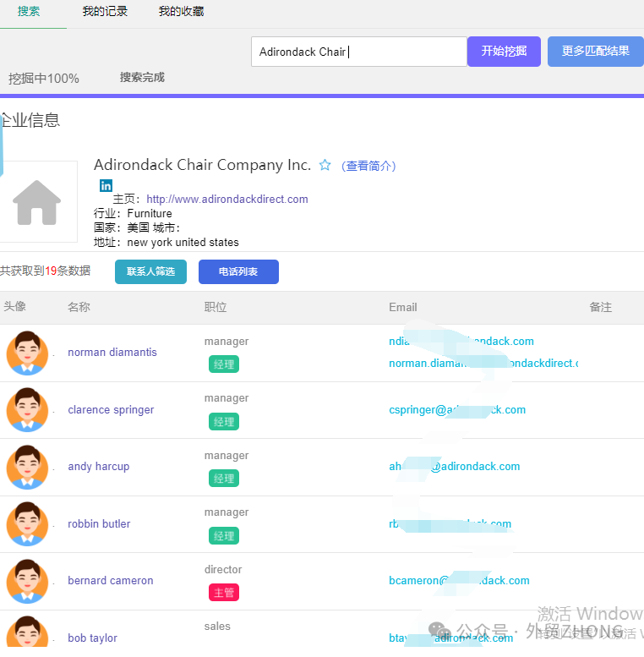
Task: Click 经理 tag in clarence springer row
Action: [224, 422]
